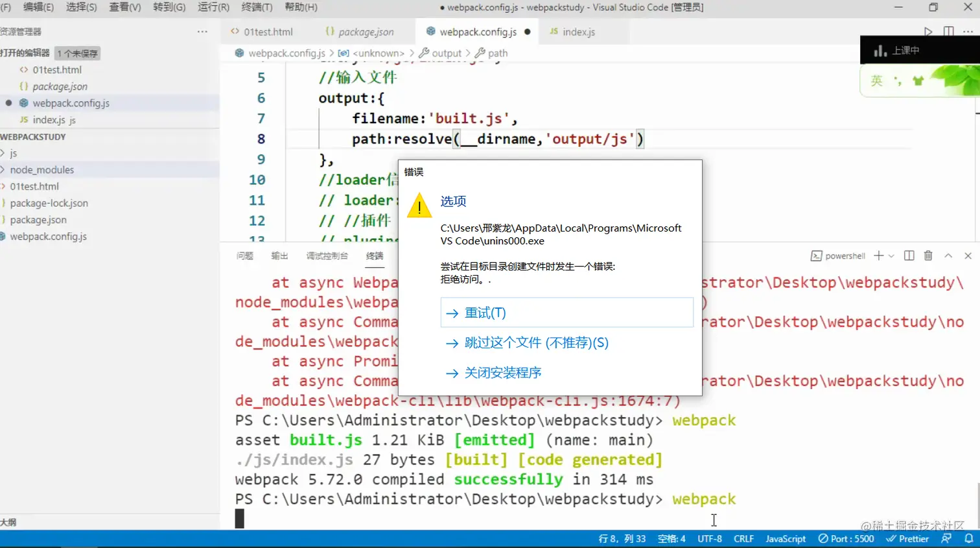
Task: Change cursor position via 行 8, 列 33
Action: tap(622, 539)
